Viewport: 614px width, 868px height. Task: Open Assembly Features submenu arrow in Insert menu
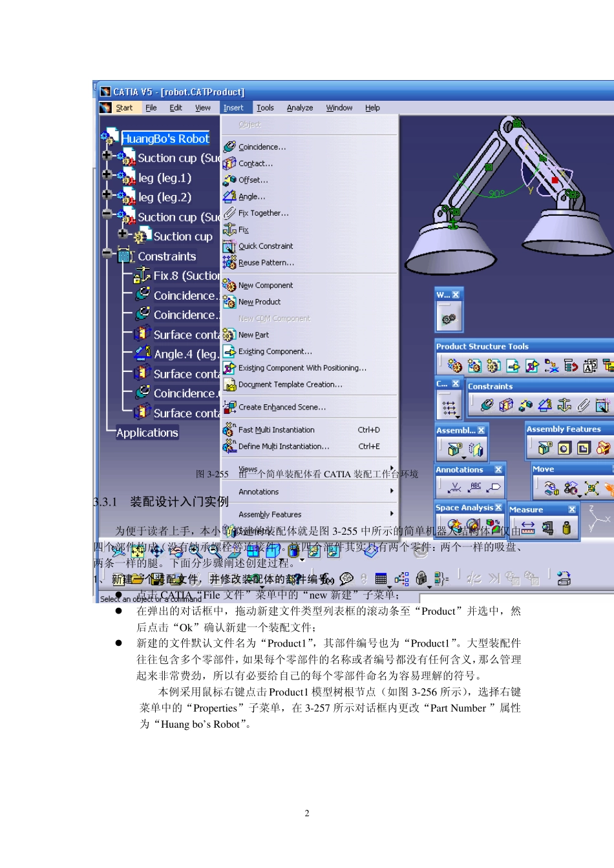tap(392, 514)
